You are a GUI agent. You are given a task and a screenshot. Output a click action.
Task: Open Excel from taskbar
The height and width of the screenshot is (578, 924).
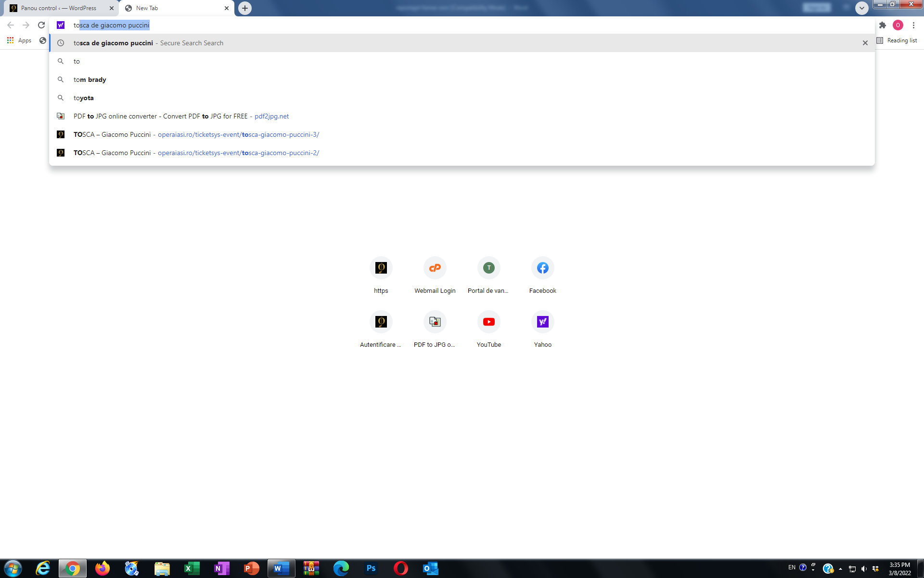192,568
